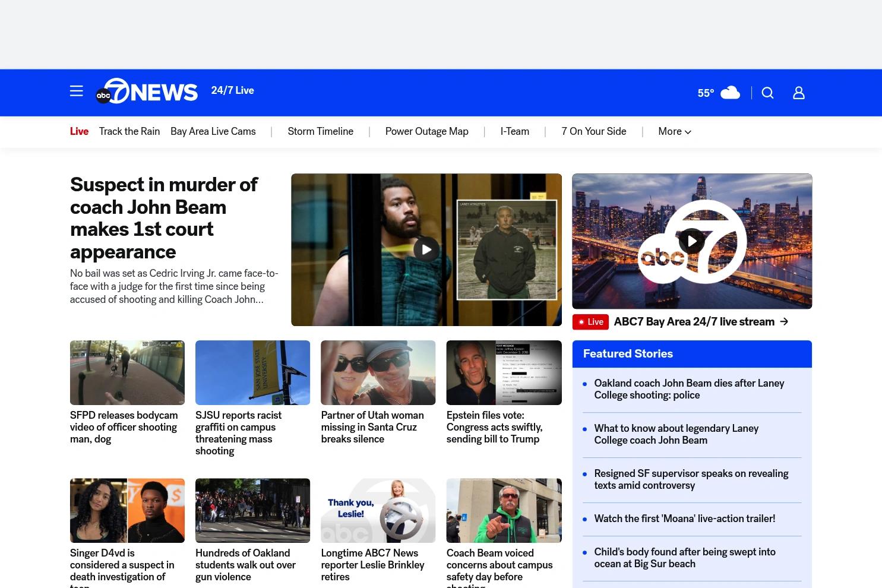This screenshot has width=882, height=588.
Task: Open Child's body found at Big Sur story
Action: click(685, 558)
